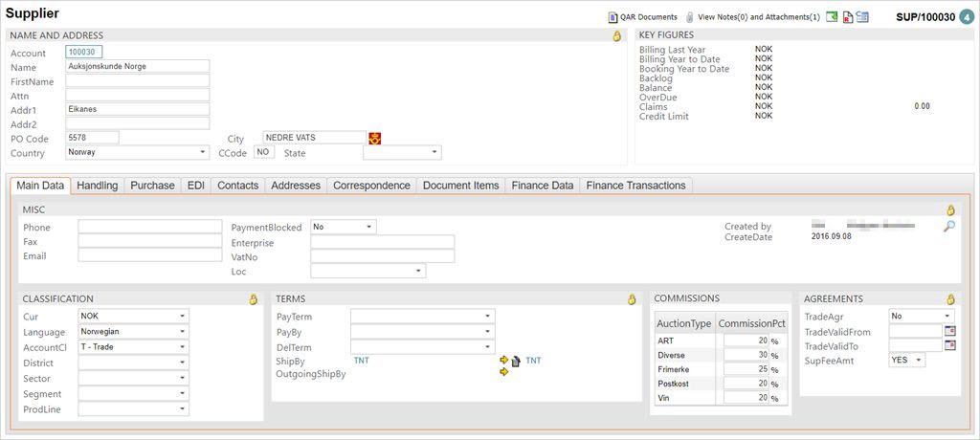
Task: Click the paperclip attachments icon
Action: tap(689, 17)
